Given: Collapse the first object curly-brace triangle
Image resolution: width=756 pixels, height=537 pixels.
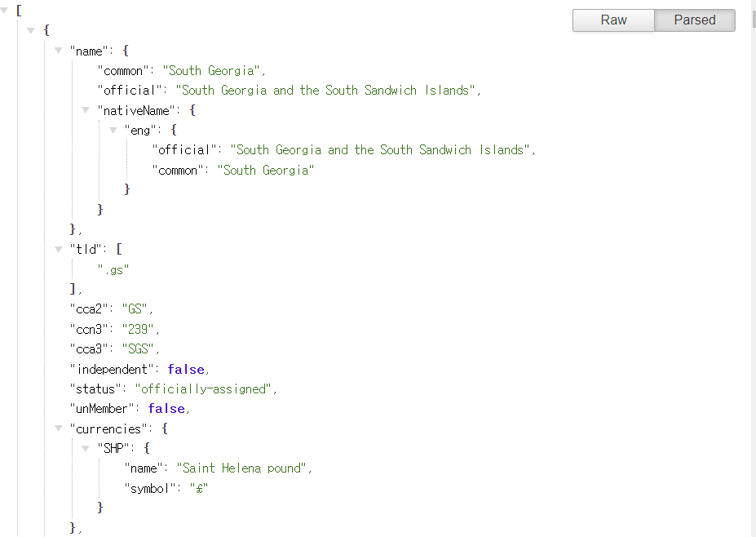Looking at the screenshot, I should click(x=31, y=30).
